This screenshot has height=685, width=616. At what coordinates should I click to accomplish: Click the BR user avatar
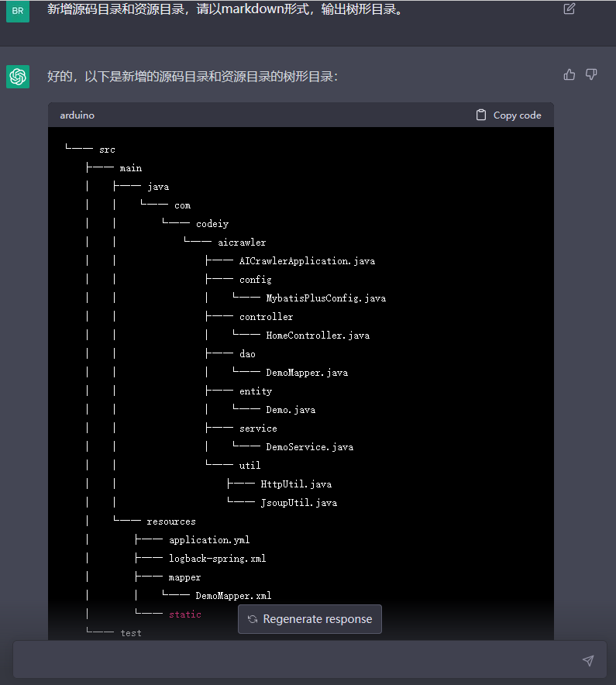click(x=18, y=11)
